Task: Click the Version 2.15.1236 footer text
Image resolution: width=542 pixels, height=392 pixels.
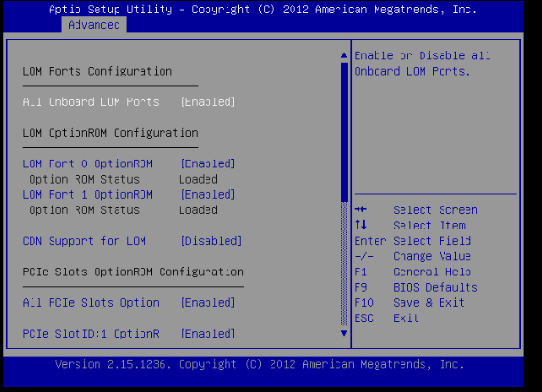Action: tap(260, 364)
